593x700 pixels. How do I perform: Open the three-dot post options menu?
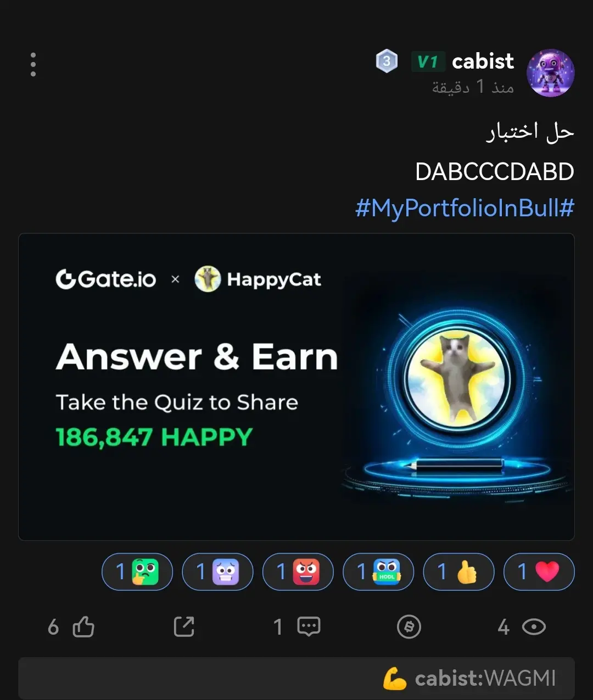pos(33,65)
